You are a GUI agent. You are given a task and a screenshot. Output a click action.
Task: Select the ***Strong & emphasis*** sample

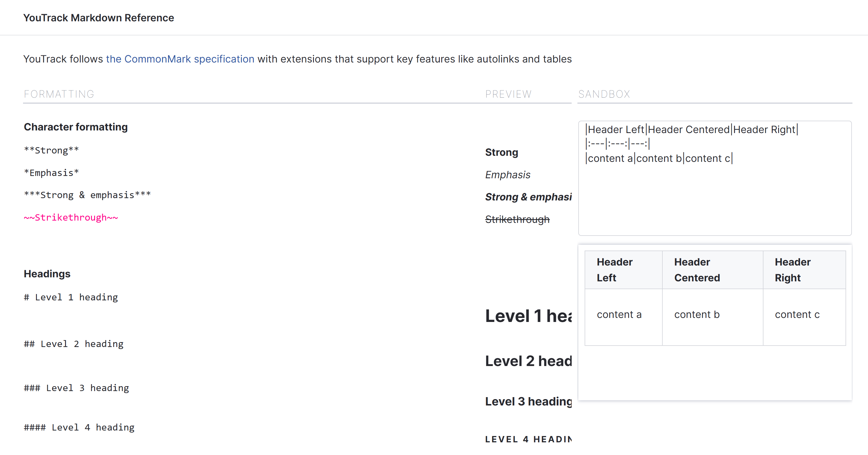click(x=87, y=195)
